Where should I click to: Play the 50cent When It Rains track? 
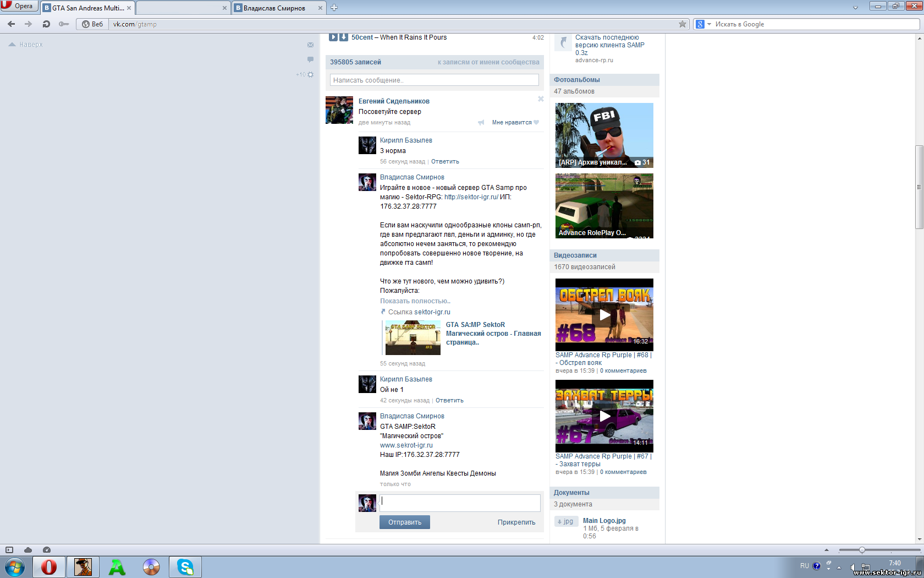pos(333,37)
